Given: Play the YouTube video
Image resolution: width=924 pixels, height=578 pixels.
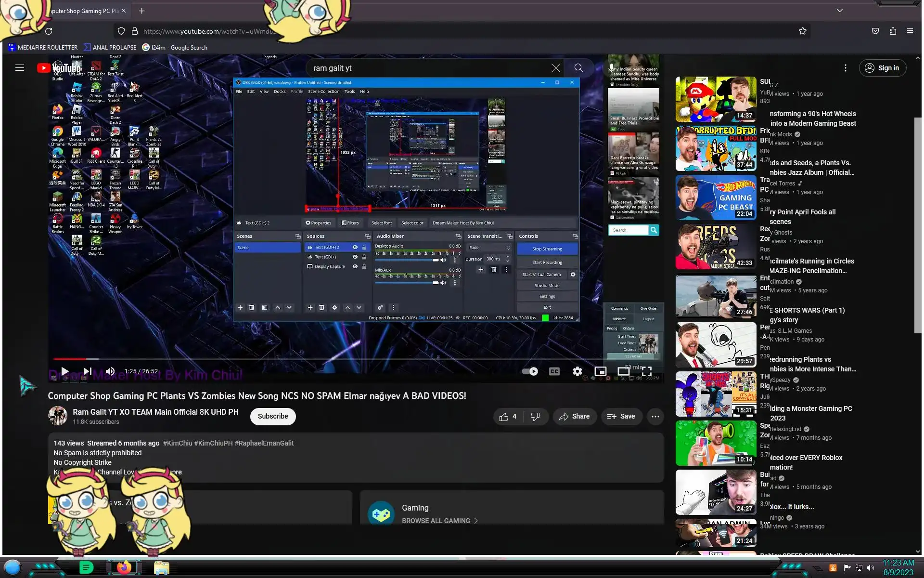Looking at the screenshot, I should pos(65,371).
